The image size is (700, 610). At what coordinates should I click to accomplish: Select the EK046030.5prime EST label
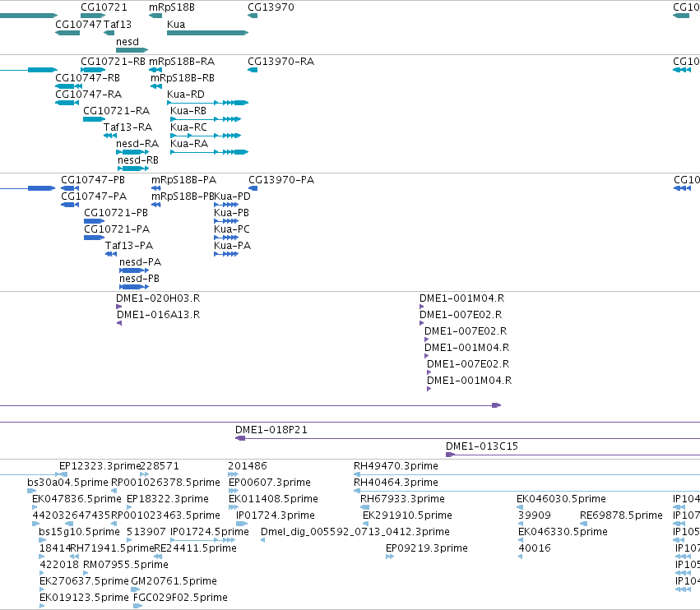(561, 499)
